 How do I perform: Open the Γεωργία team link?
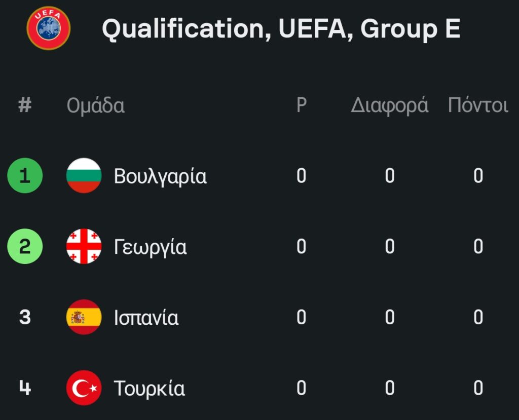(x=150, y=247)
